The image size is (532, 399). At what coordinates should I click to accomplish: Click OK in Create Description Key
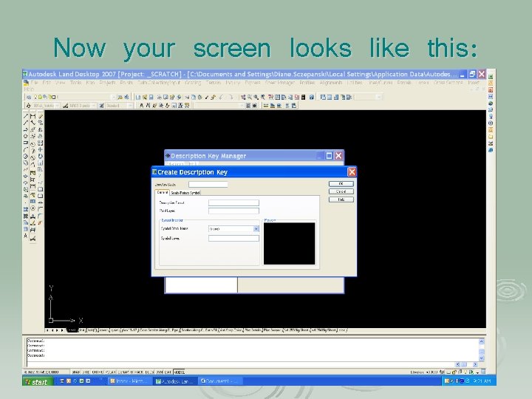point(341,183)
